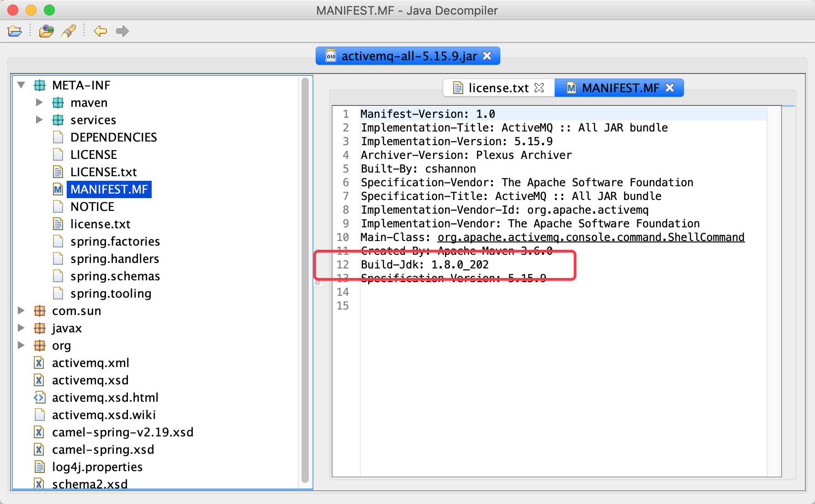815x504 pixels.
Task: Expand the maven folder
Action: (x=39, y=102)
